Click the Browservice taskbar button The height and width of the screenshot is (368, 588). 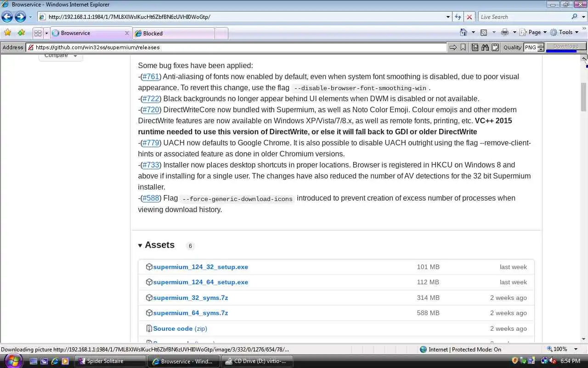tap(184, 361)
